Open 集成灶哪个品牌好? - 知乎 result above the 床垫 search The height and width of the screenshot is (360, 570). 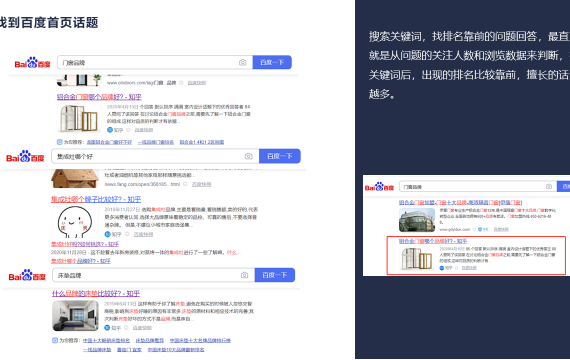[x=81, y=261]
